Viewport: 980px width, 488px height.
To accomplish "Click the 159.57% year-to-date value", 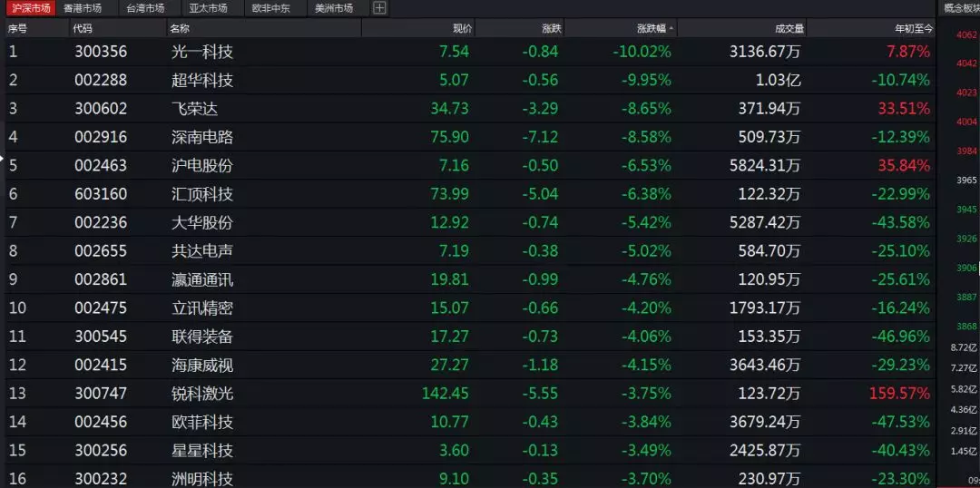I will click(x=899, y=394).
